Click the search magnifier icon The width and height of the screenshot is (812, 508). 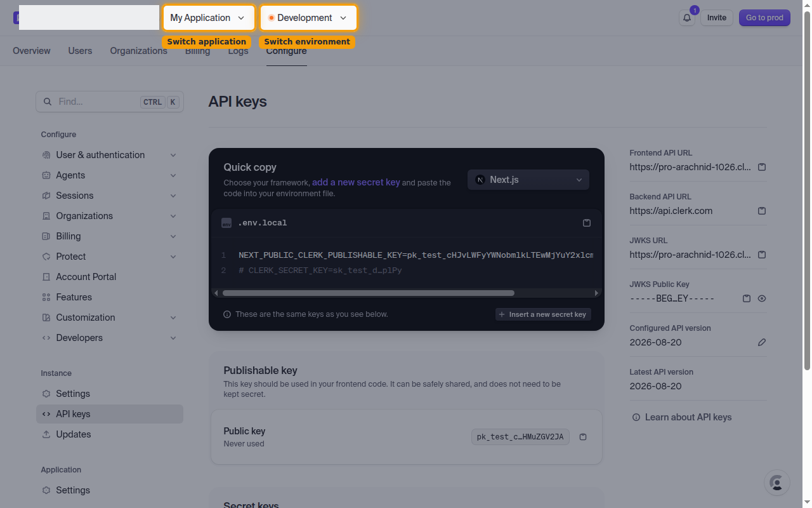(48, 102)
